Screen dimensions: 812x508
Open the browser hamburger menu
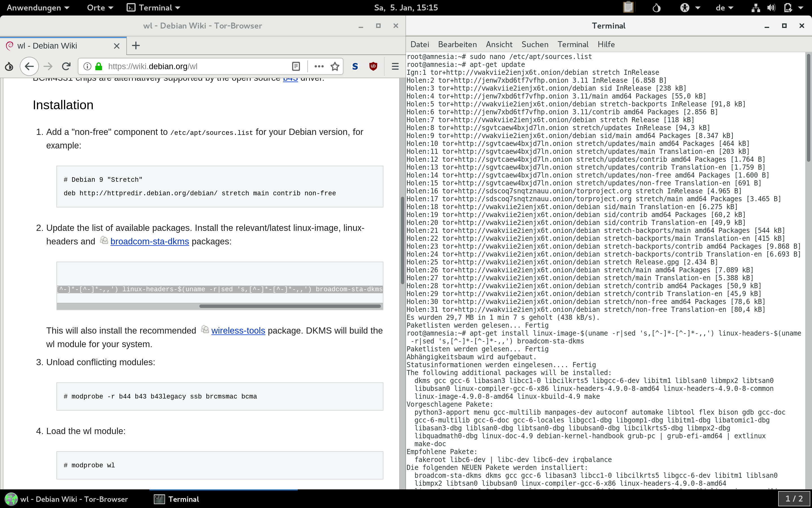pyautogui.click(x=395, y=67)
